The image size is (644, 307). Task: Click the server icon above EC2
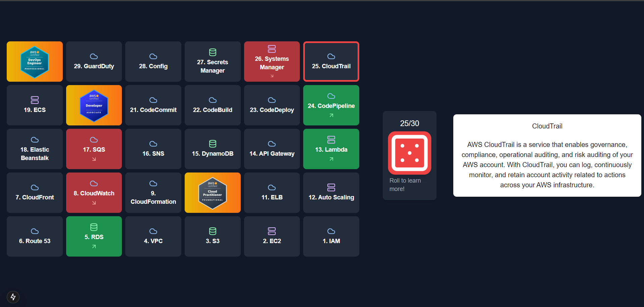(272, 231)
